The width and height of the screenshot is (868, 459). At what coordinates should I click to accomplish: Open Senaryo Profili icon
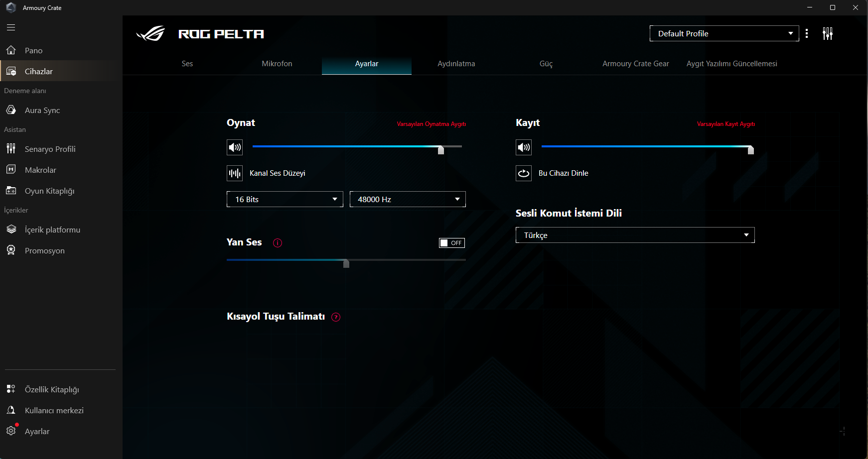pos(11,149)
